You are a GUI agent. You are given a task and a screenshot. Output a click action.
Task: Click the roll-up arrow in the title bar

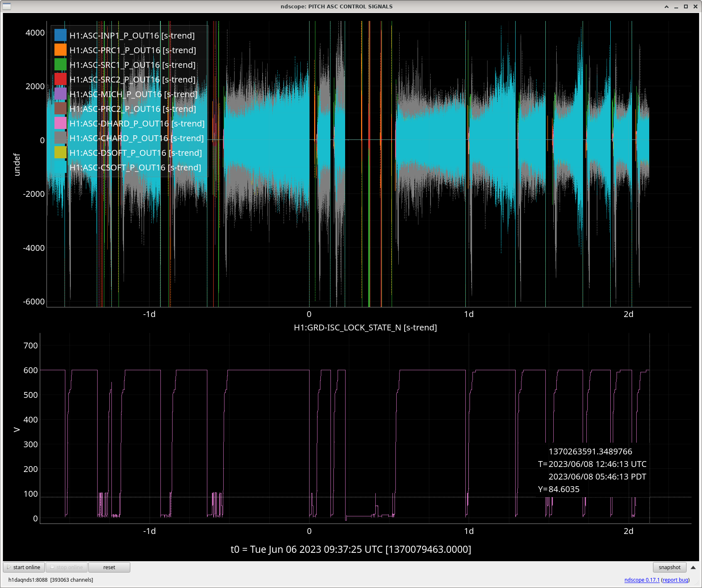pos(666,6)
